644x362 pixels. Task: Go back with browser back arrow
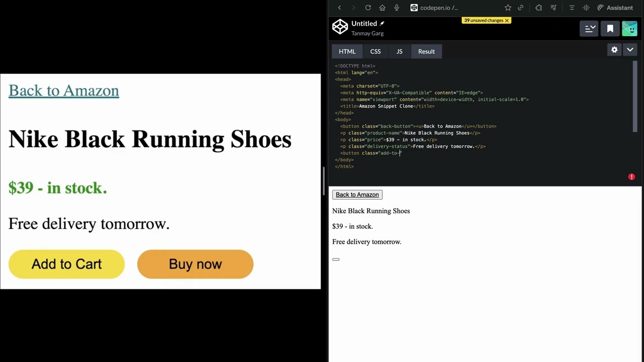point(340,8)
